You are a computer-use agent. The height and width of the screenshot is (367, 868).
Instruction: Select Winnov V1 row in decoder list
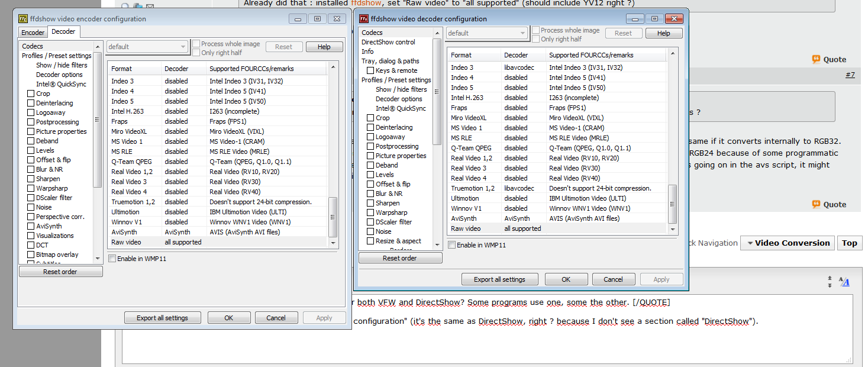point(557,208)
